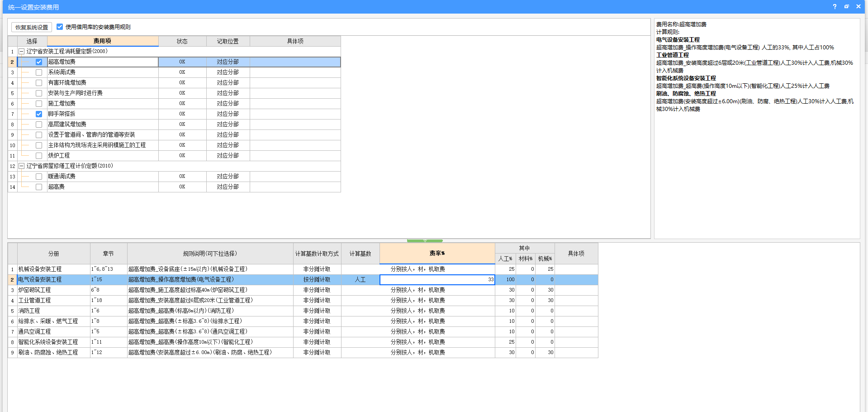Collapse the 辽宁省房屋修缮工程计价定额(2010) group
This screenshot has height=412, width=868.
tap(21, 166)
